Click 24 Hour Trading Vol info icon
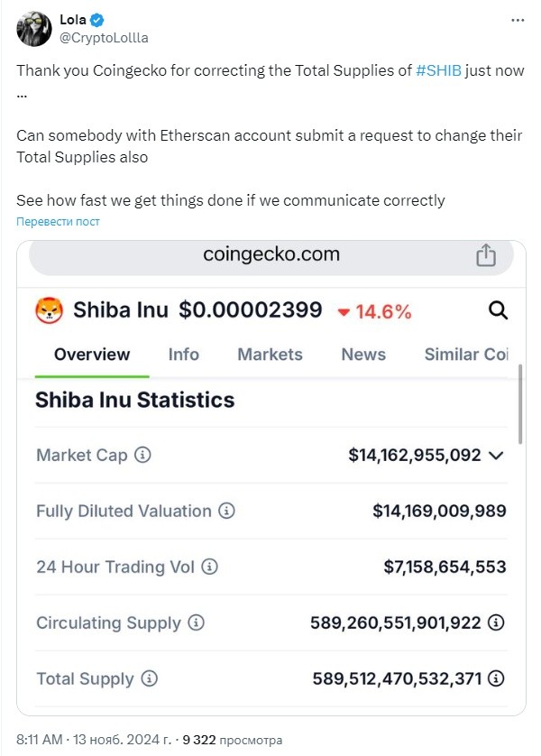This screenshot has height=756, width=541. [209, 567]
